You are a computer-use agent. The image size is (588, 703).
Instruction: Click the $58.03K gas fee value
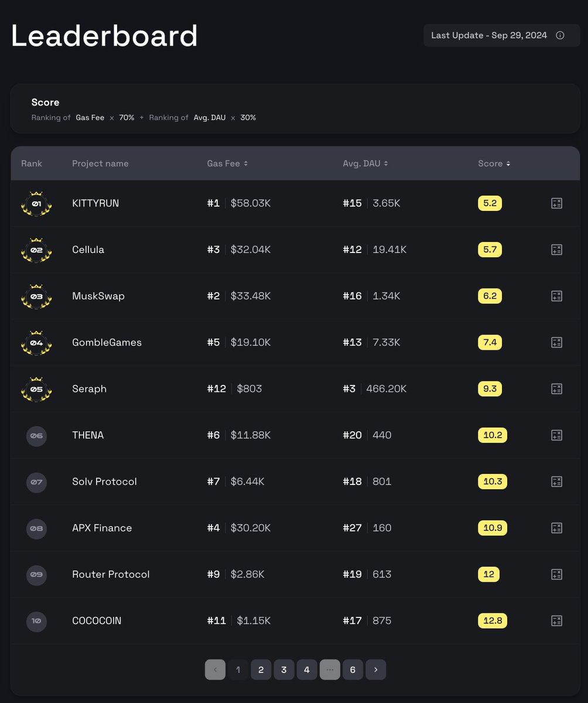click(251, 203)
